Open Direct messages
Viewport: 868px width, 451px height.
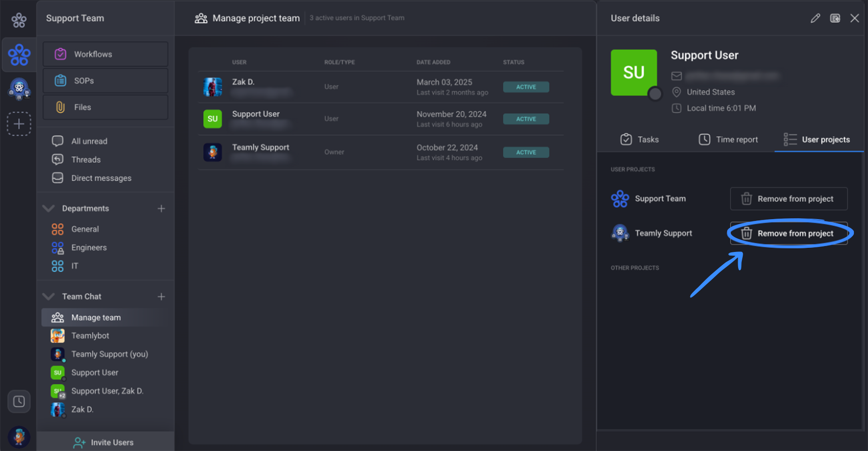(x=101, y=178)
